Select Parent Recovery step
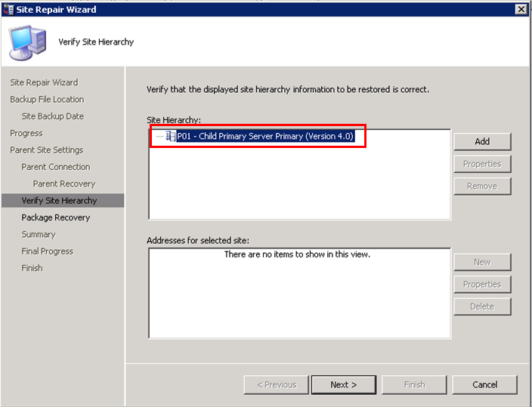Screen dimensions: 532x407 (x=64, y=183)
